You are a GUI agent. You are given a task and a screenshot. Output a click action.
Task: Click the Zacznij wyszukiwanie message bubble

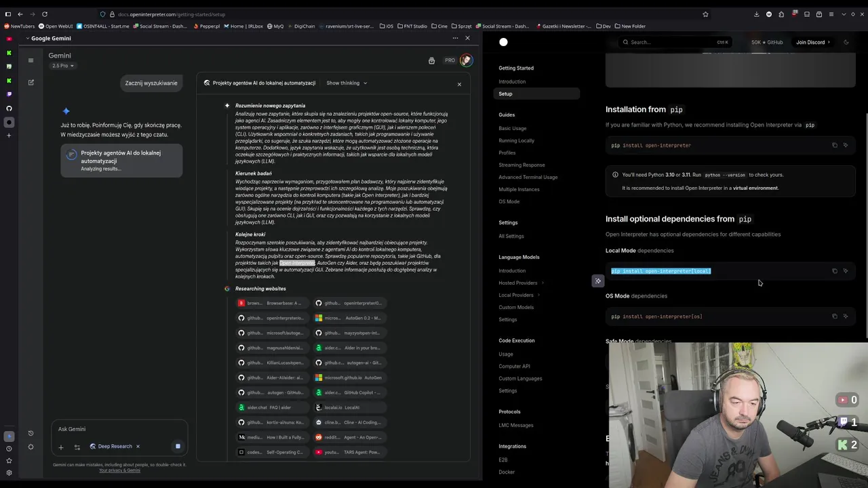(x=151, y=83)
